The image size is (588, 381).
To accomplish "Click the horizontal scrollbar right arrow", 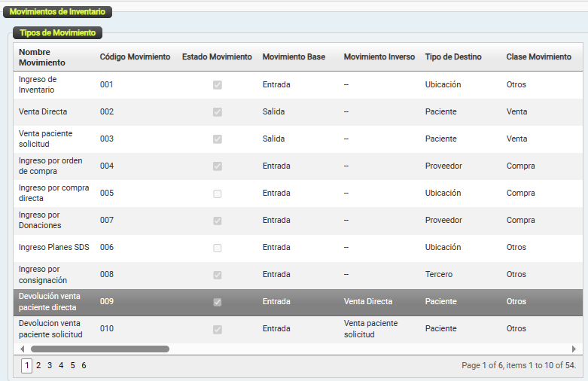I will click(574, 349).
